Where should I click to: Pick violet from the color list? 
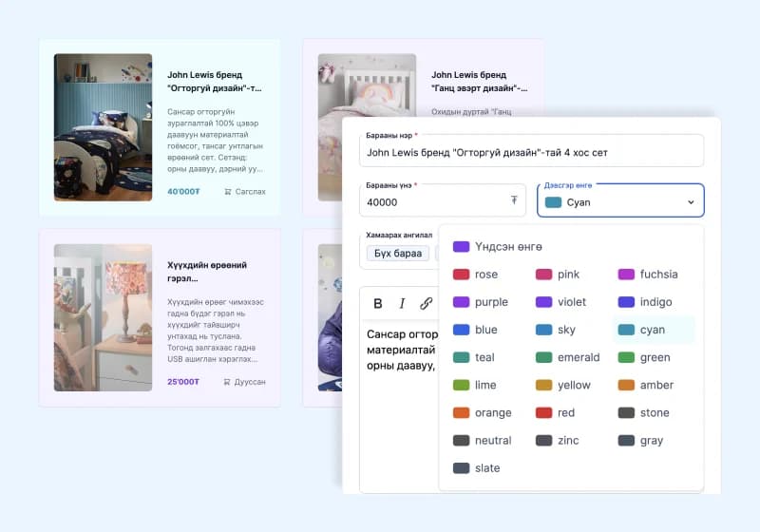click(x=560, y=302)
